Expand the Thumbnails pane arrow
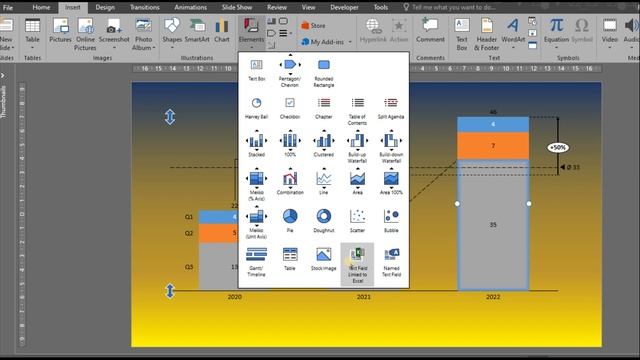Viewport: 640px width, 360px height. [3, 76]
